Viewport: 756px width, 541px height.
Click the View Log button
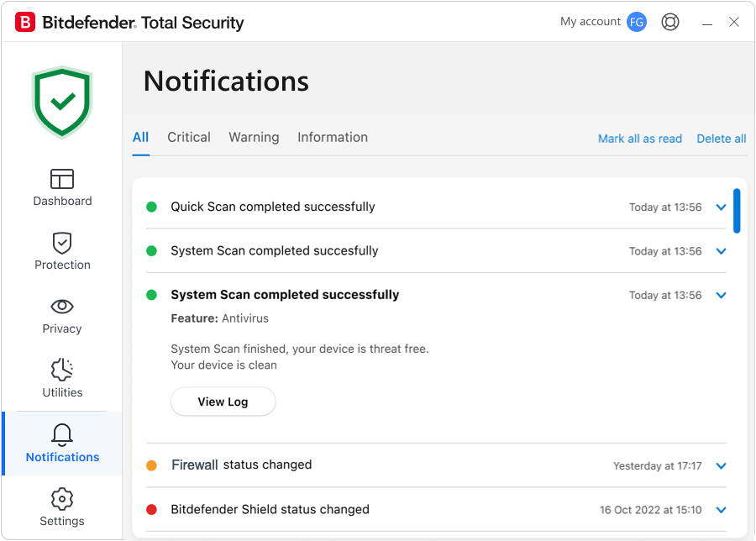click(223, 402)
